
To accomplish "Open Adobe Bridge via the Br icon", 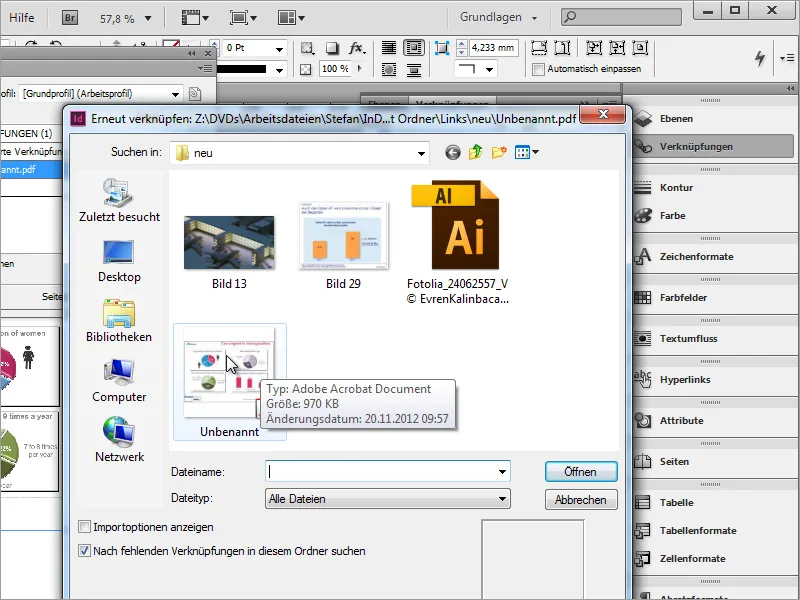I will (x=70, y=18).
